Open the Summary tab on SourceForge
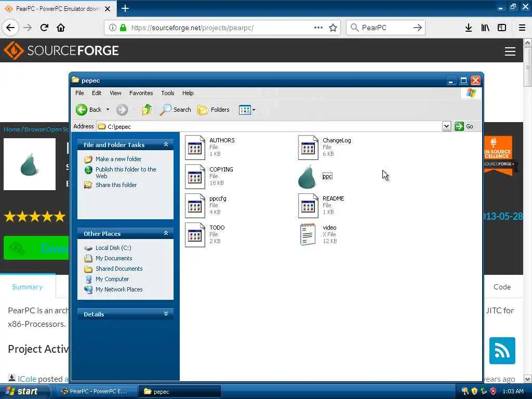Image resolution: width=532 pixels, height=399 pixels. click(28, 287)
